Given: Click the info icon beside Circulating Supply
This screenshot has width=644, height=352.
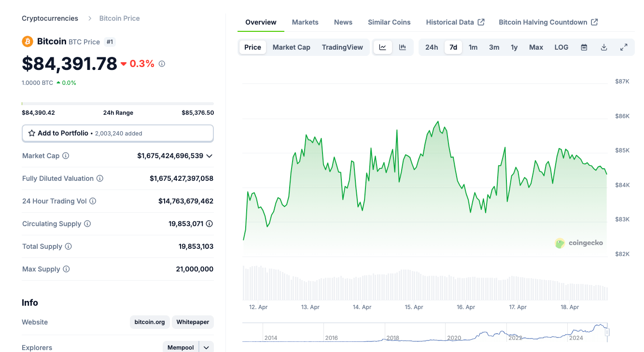Looking at the screenshot, I should coord(87,223).
